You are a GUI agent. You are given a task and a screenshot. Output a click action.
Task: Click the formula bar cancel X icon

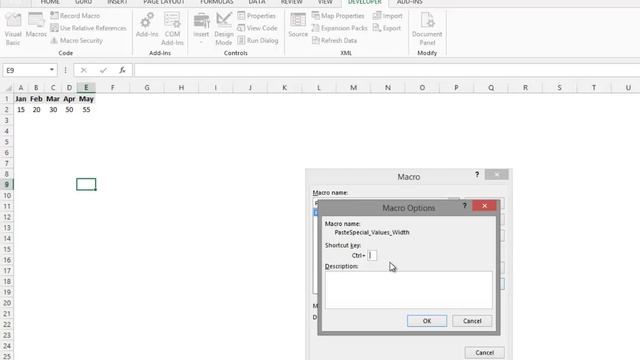point(84,70)
